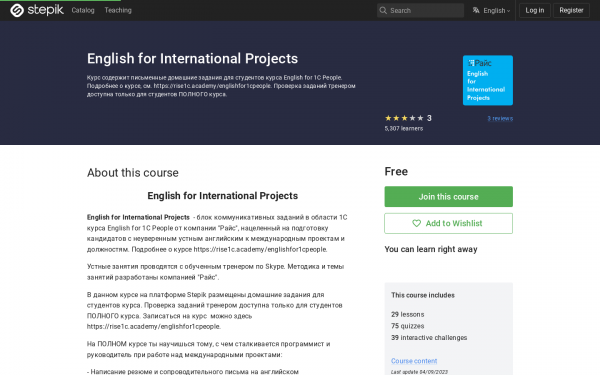Open the Stepik logo home link
The width and height of the screenshot is (600, 375).
pyautogui.click(x=37, y=10)
